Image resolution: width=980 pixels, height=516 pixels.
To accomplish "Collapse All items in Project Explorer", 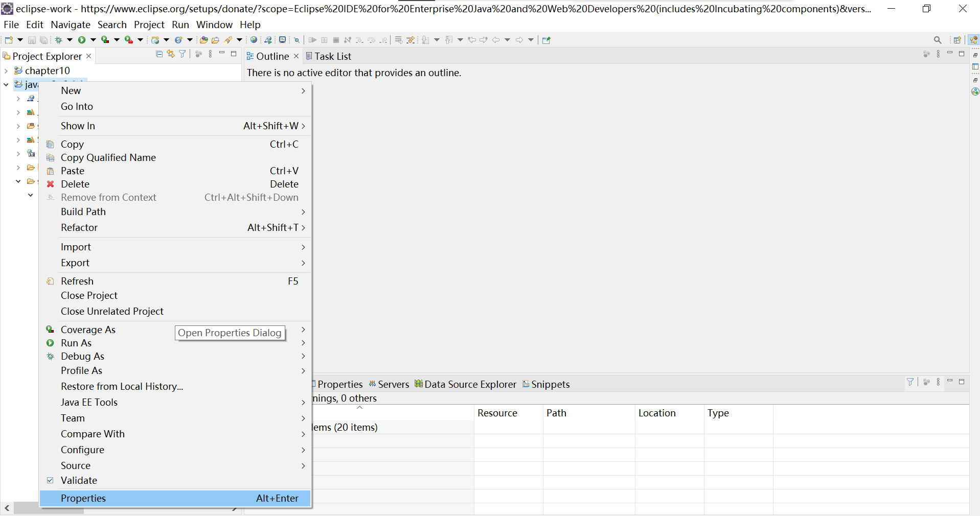I will pyautogui.click(x=159, y=54).
